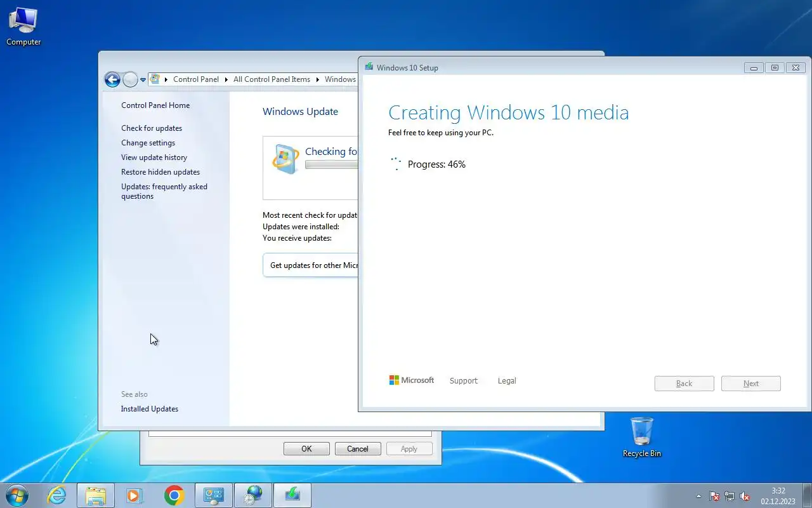812x508 pixels.
Task: Click Check for updates link
Action: click(152, 128)
